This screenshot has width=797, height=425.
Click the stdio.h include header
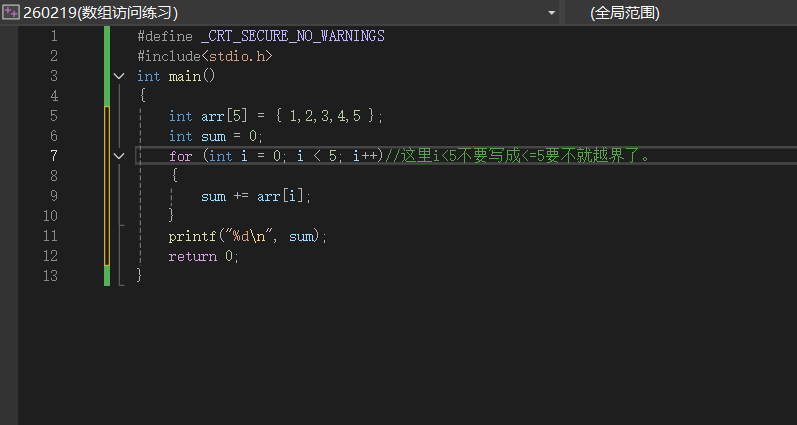pyautogui.click(x=237, y=56)
